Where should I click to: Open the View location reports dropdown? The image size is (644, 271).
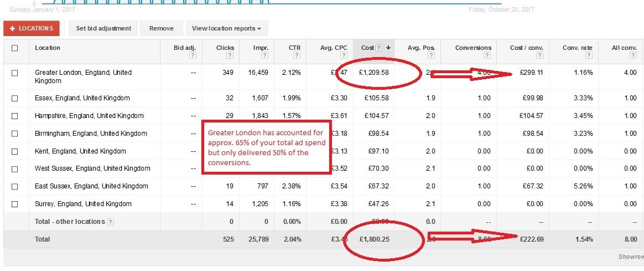(x=226, y=28)
